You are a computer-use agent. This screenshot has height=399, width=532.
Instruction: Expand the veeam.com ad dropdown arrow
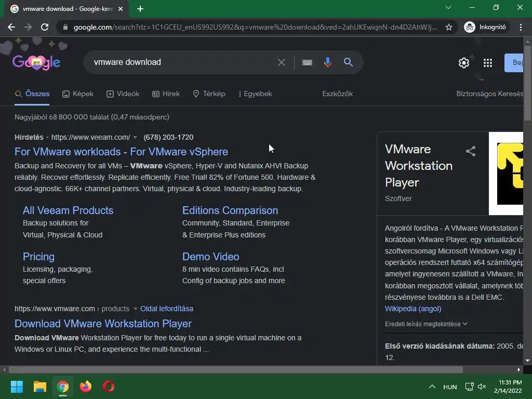tap(135, 137)
